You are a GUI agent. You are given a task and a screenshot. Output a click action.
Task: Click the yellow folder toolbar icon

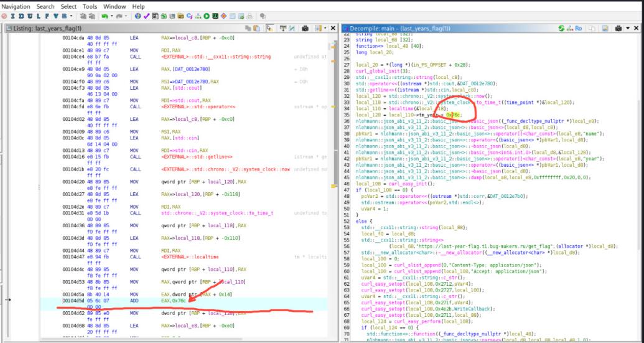180,16
